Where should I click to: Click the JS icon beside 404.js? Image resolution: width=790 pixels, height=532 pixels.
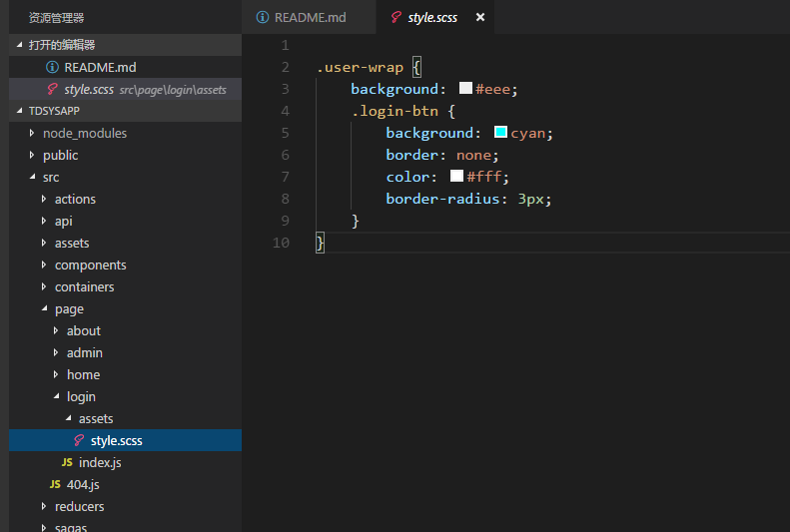point(55,484)
